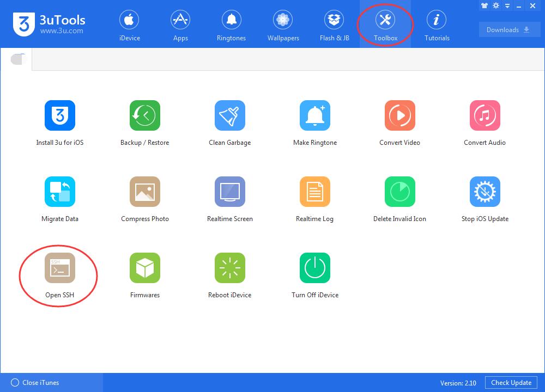Click the Version: 2.10 status text
The width and height of the screenshot is (545, 392).
coord(458,383)
